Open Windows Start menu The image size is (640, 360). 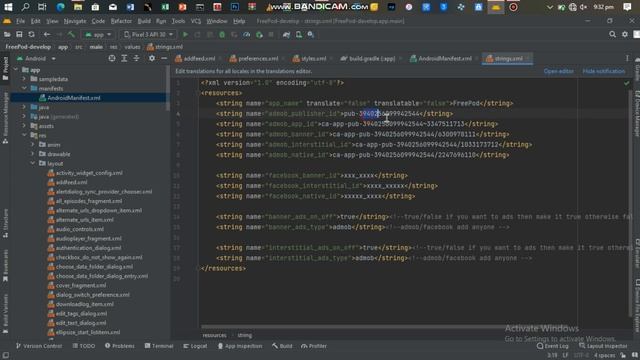(8, 7)
